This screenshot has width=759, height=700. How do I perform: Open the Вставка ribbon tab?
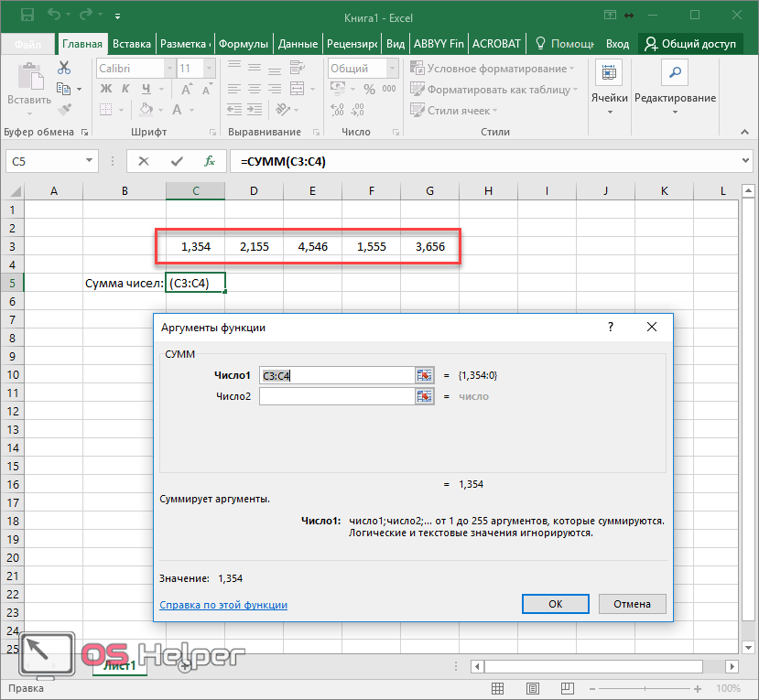point(131,44)
